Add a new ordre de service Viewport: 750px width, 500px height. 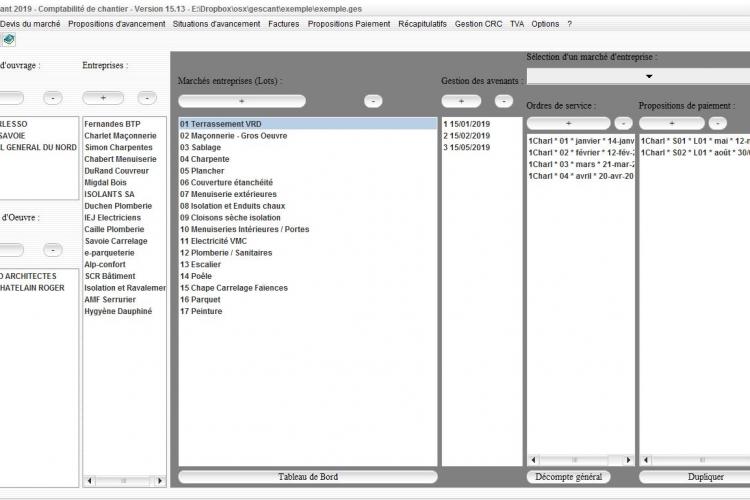pyautogui.click(x=568, y=123)
